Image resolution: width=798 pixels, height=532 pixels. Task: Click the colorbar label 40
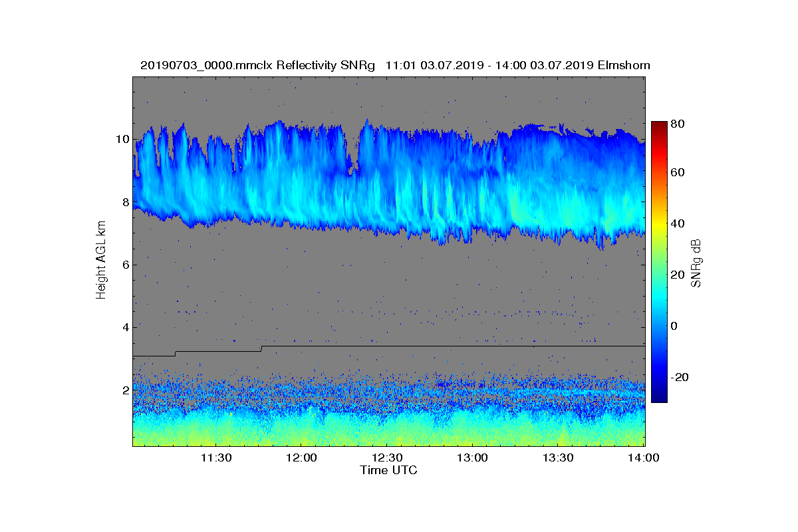[x=678, y=223]
